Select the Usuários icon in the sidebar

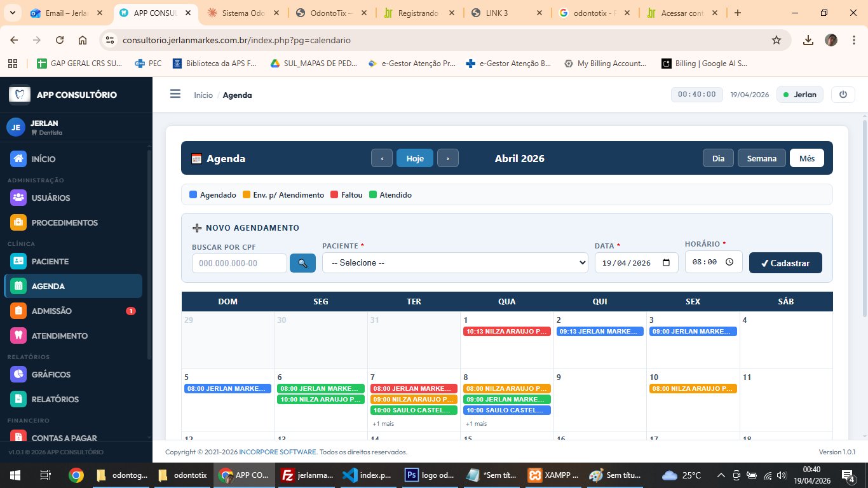[18, 198]
